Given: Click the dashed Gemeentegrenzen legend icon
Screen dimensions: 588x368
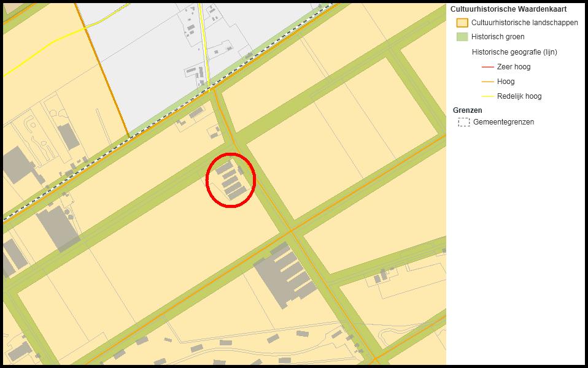Looking at the screenshot, I should point(464,122).
